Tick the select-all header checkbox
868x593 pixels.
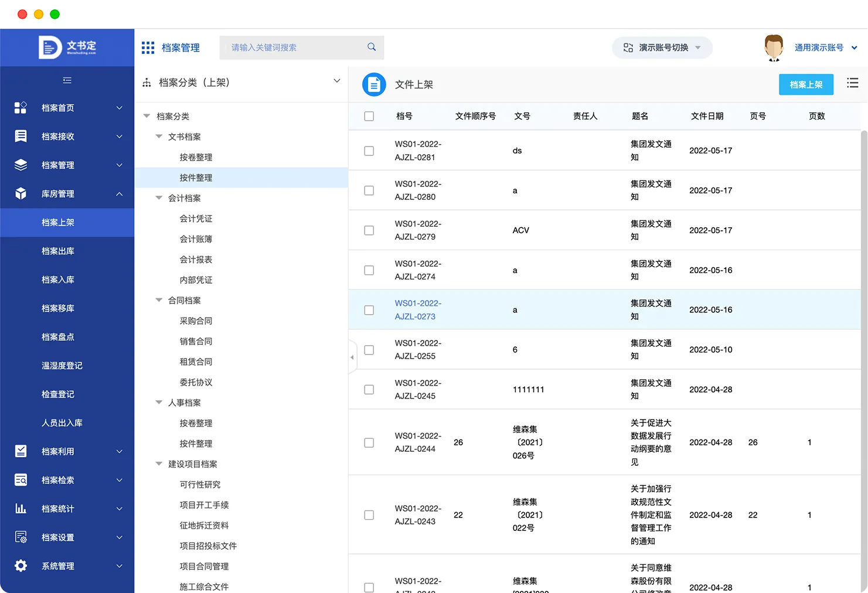click(x=369, y=116)
